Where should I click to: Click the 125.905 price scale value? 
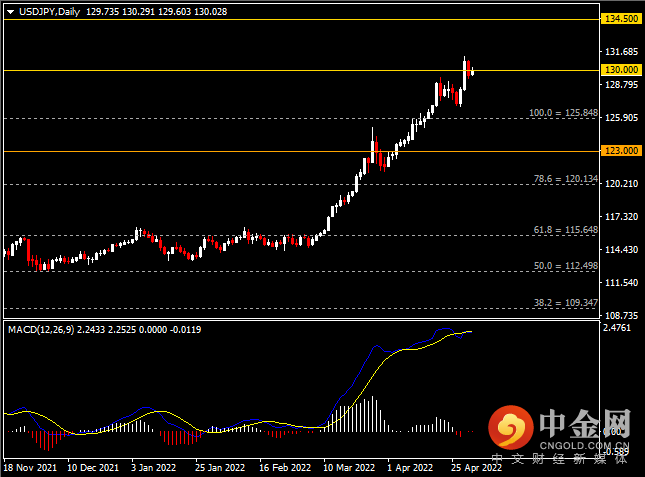tap(622, 118)
